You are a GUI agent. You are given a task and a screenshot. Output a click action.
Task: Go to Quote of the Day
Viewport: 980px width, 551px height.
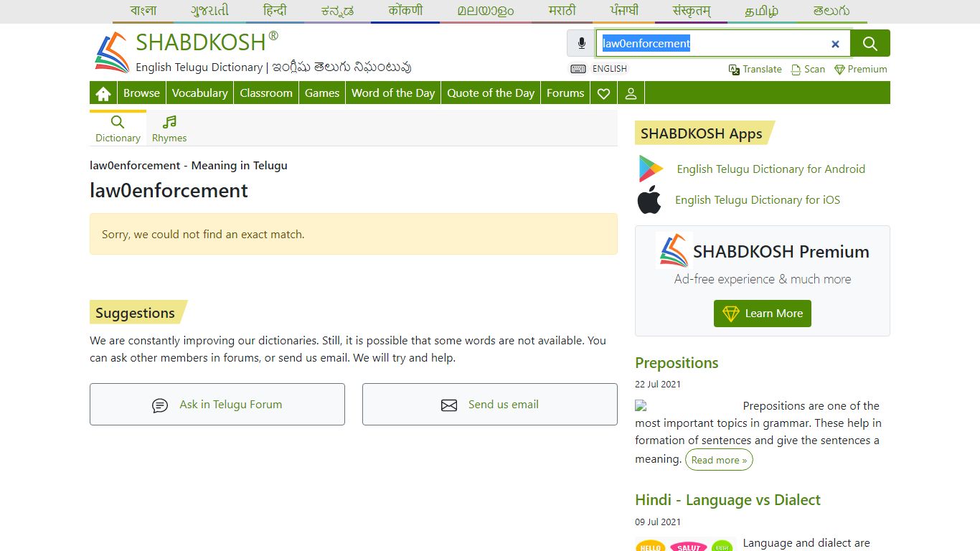(x=491, y=93)
